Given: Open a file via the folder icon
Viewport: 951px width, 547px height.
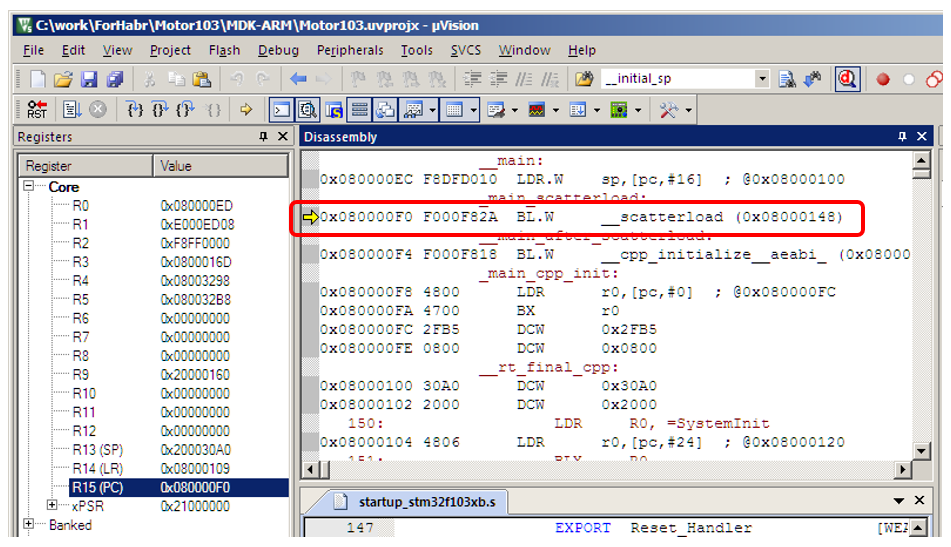Looking at the screenshot, I should pyautogui.click(x=63, y=79).
